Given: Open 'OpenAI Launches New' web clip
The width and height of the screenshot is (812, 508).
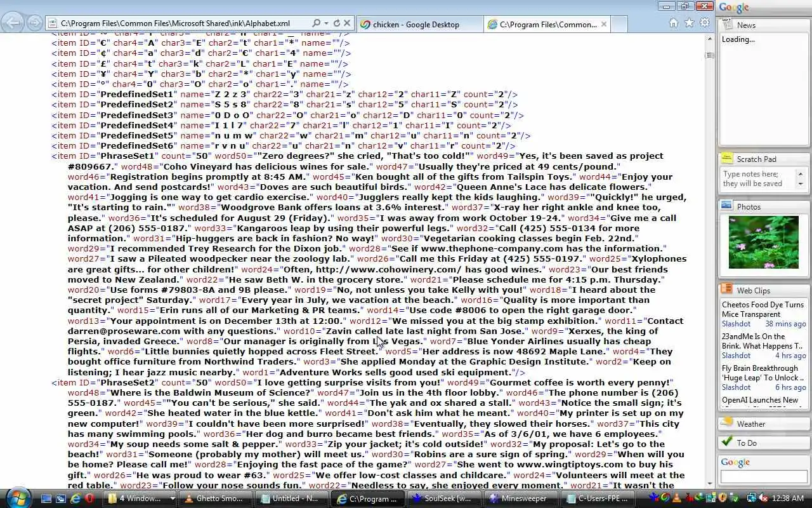Looking at the screenshot, I should pos(760,400).
